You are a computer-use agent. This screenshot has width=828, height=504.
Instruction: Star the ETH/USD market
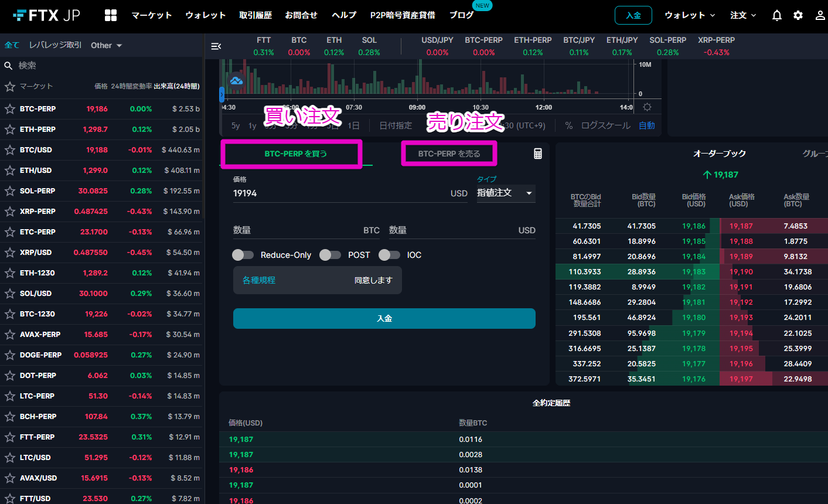[9, 171]
